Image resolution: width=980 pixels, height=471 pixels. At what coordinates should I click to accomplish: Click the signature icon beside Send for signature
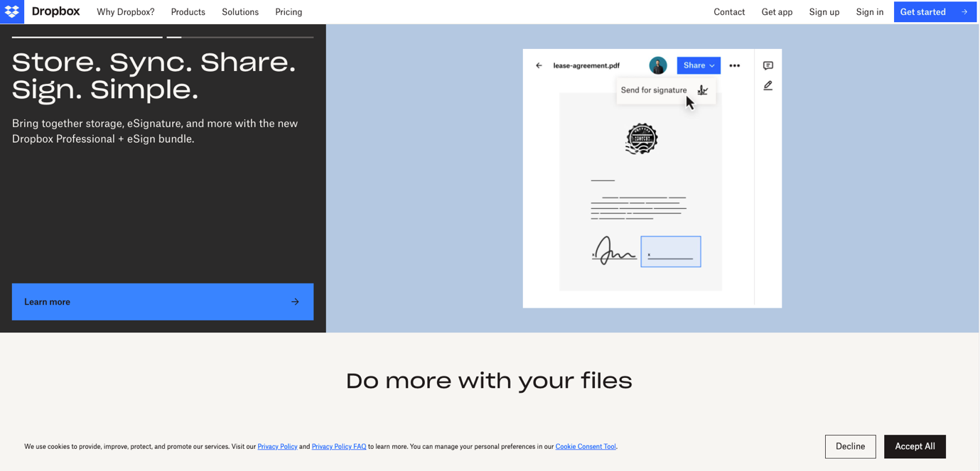pos(702,90)
